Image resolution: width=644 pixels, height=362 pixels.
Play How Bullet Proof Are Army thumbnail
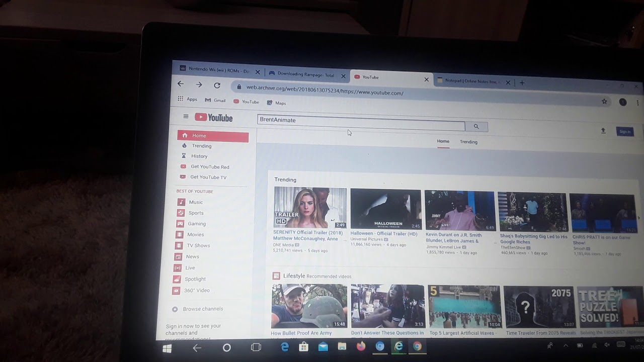pyautogui.click(x=309, y=306)
